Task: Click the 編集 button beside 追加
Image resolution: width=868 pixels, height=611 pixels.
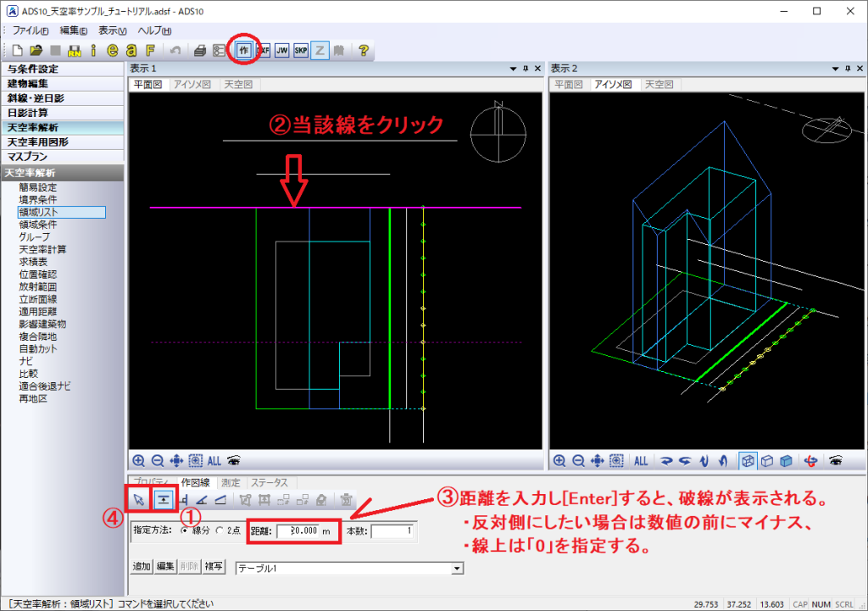Action: click(165, 566)
